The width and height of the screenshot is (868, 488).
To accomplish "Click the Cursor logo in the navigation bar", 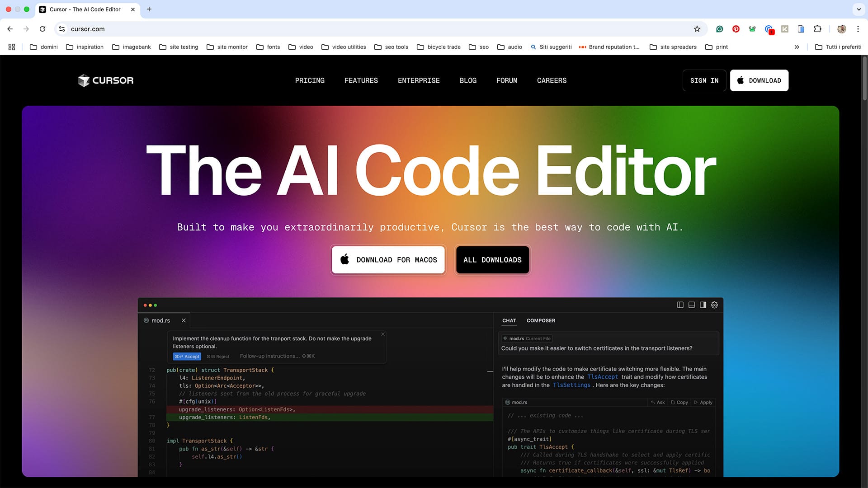I will (105, 80).
